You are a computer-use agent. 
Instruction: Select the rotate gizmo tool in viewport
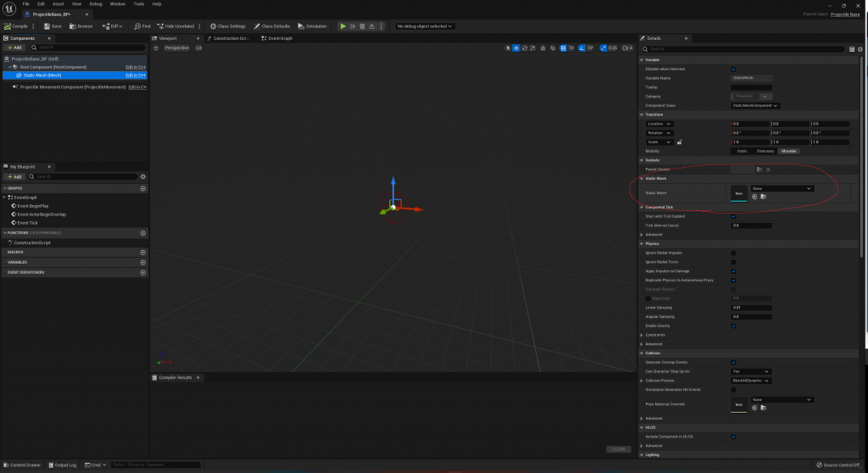(x=523, y=47)
